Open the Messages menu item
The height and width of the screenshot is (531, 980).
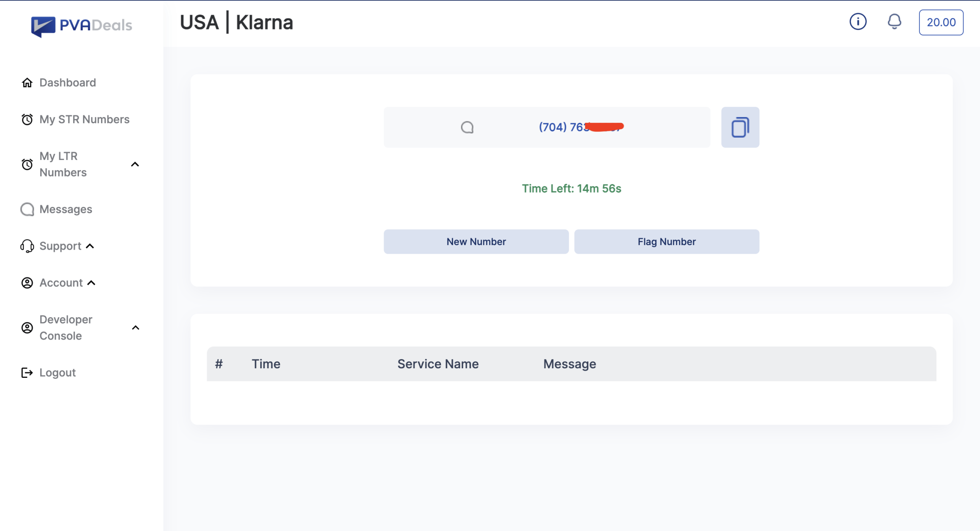tap(65, 209)
